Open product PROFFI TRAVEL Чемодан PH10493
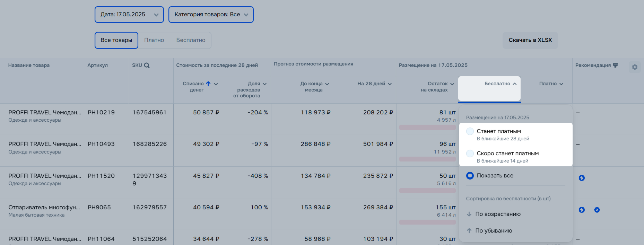Image resolution: width=644 pixels, height=245 pixels. pyautogui.click(x=45, y=144)
